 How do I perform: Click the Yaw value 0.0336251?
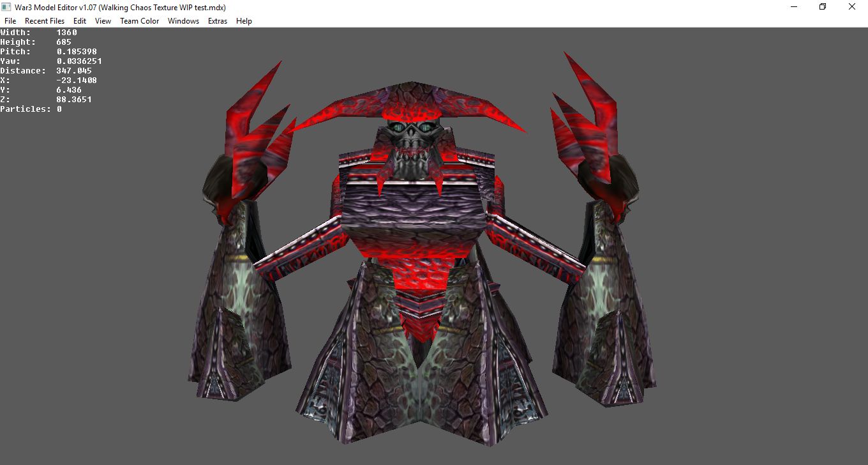pyautogui.click(x=79, y=61)
